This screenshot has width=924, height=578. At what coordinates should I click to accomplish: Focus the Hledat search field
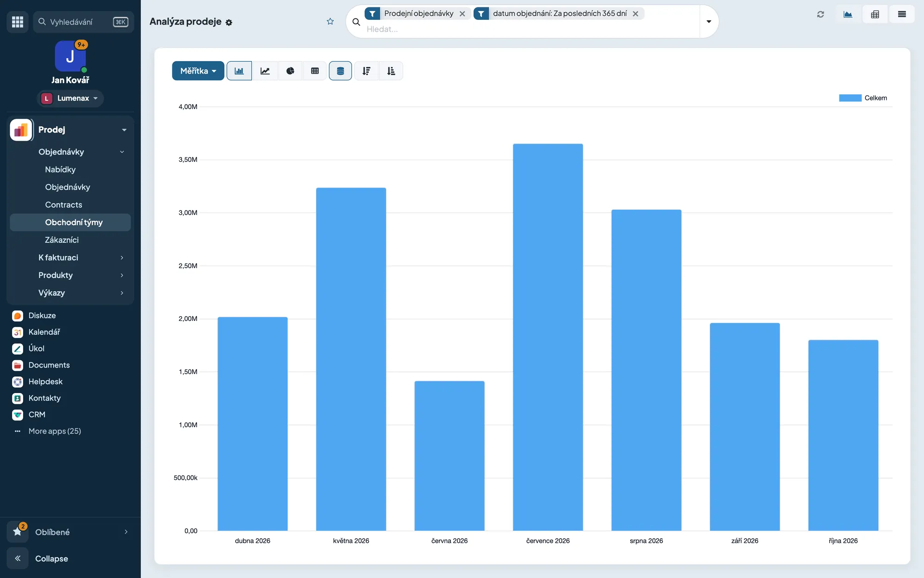pos(531,29)
